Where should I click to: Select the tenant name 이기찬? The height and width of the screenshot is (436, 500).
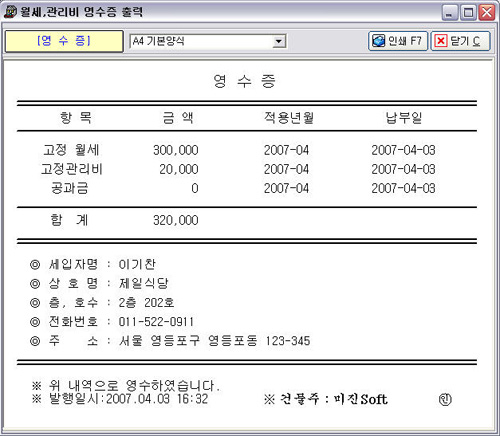(137, 264)
